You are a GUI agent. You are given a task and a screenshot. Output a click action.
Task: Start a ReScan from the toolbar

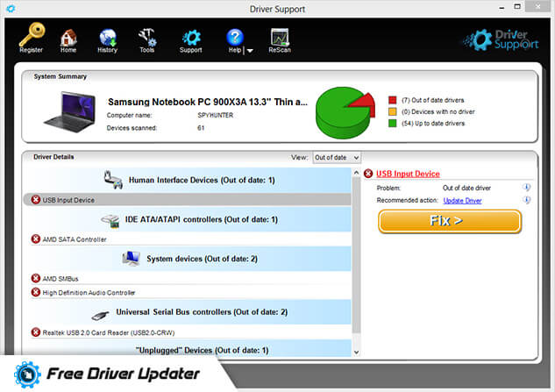(x=280, y=40)
